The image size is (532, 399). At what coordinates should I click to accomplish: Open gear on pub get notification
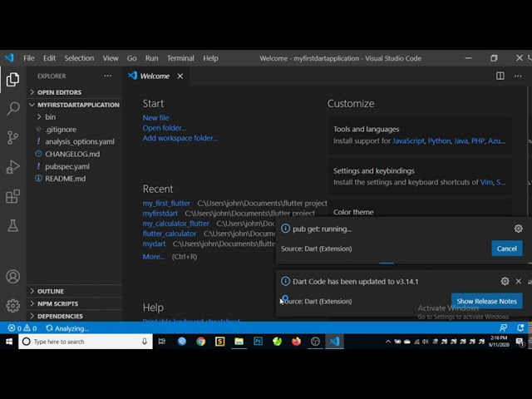point(518,229)
